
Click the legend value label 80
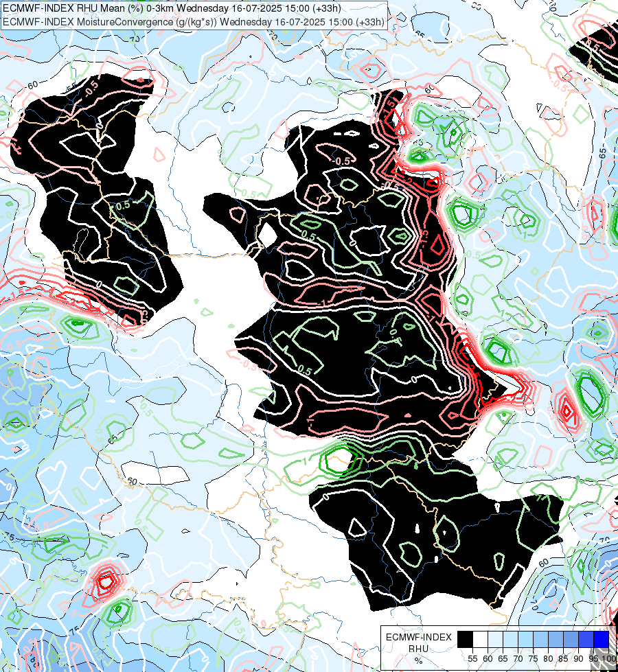point(548,659)
